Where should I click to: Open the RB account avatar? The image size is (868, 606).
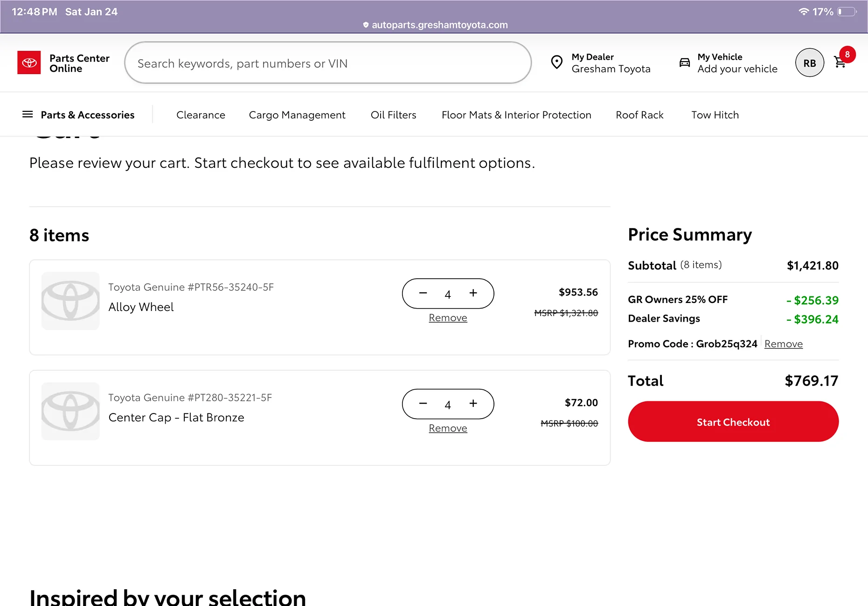click(809, 63)
